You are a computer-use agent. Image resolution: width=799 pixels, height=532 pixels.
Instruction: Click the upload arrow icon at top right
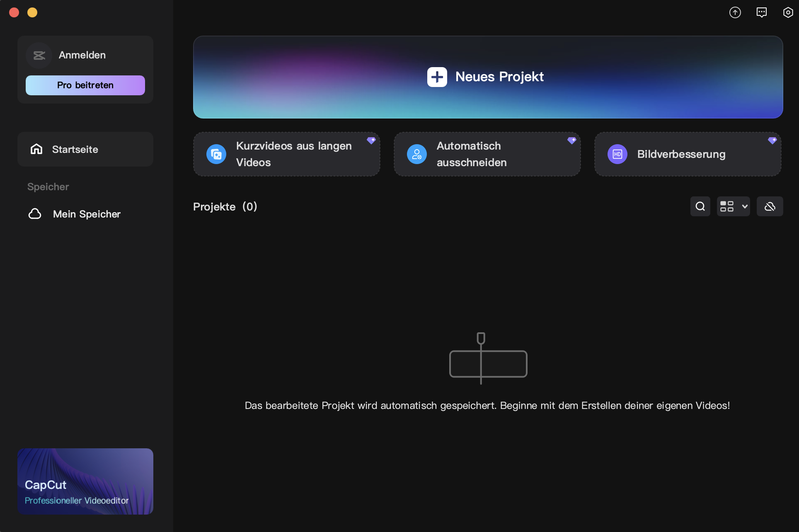tap(735, 12)
